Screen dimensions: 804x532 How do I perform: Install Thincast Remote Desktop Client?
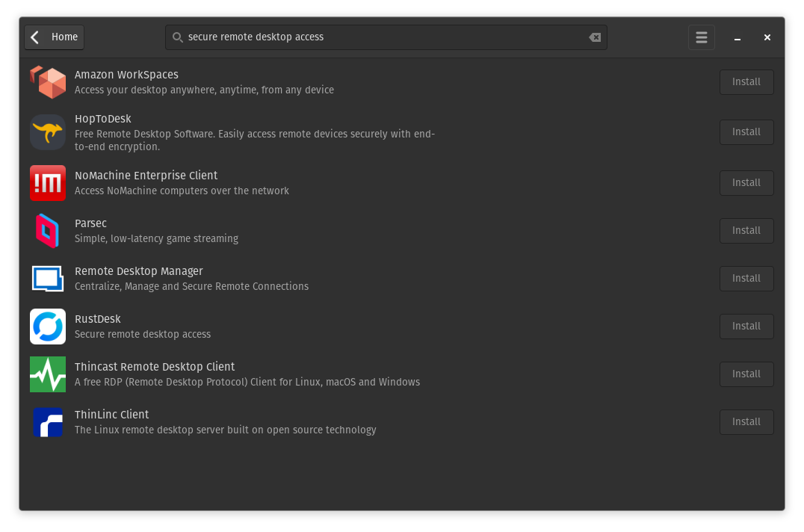tap(746, 374)
